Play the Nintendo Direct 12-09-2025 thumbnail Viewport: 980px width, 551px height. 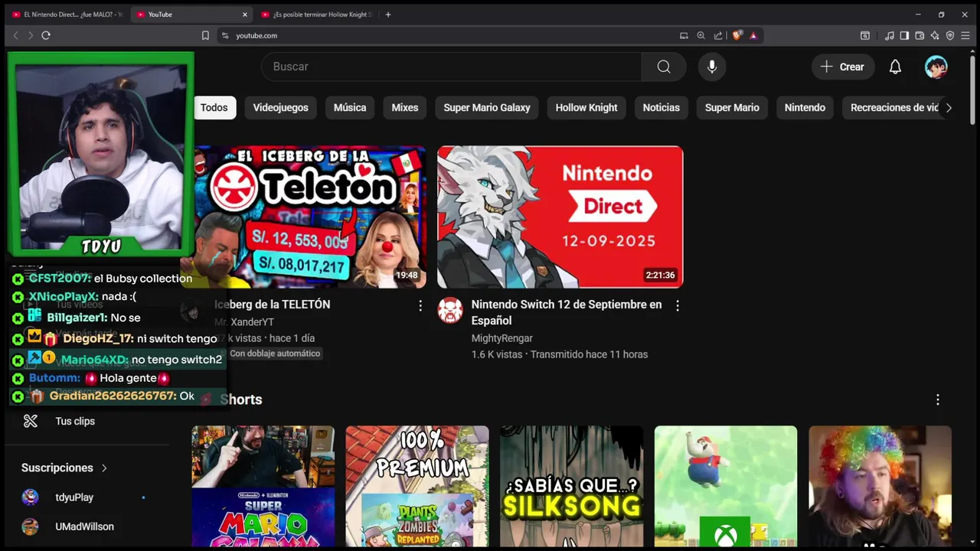560,217
